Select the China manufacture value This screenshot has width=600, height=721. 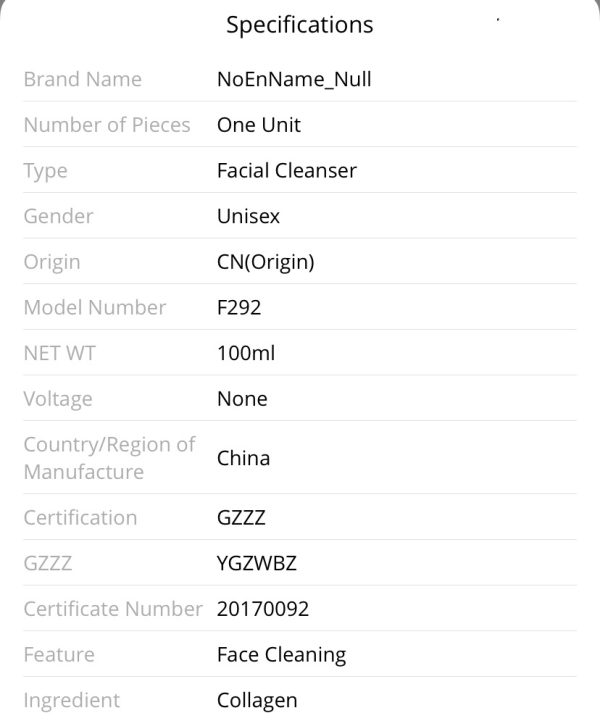point(244,458)
